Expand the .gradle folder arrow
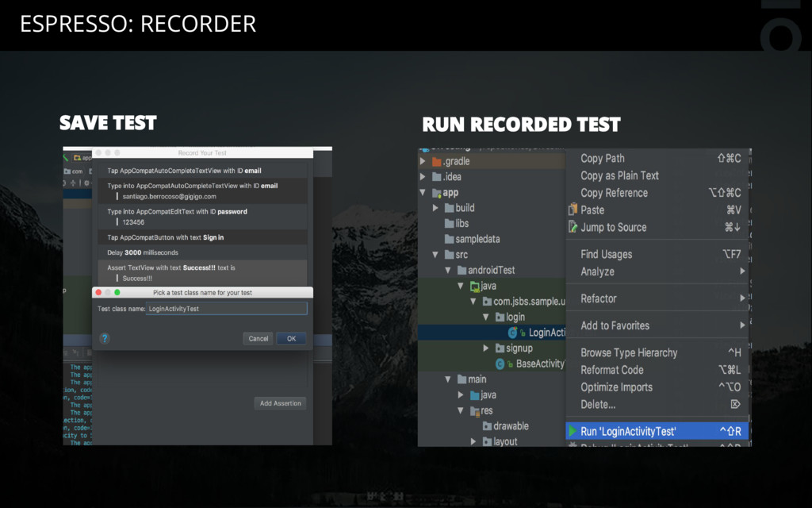The height and width of the screenshot is (508, 812). click(423, 161)
